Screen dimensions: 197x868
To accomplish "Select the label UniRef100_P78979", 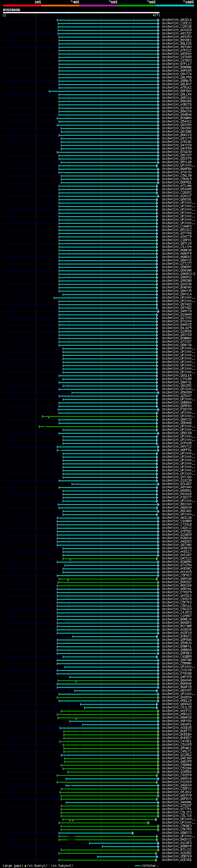I will [x=176, y=592].
